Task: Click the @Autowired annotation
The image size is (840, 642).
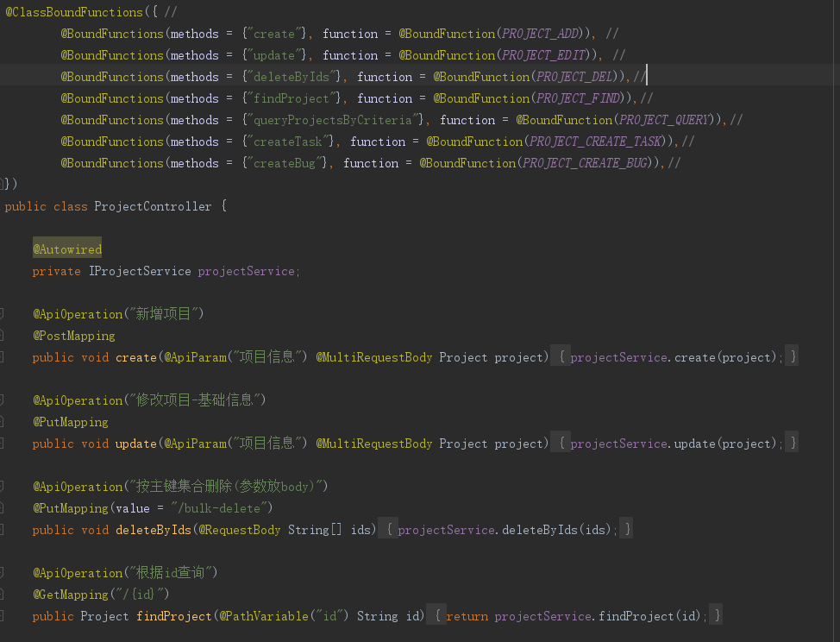Action: tap(67, 249)
